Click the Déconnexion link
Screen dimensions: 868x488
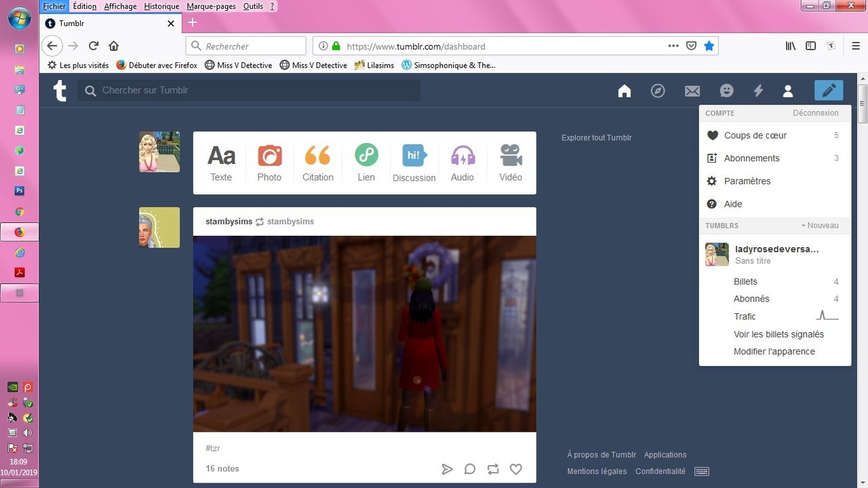(815, 113)
